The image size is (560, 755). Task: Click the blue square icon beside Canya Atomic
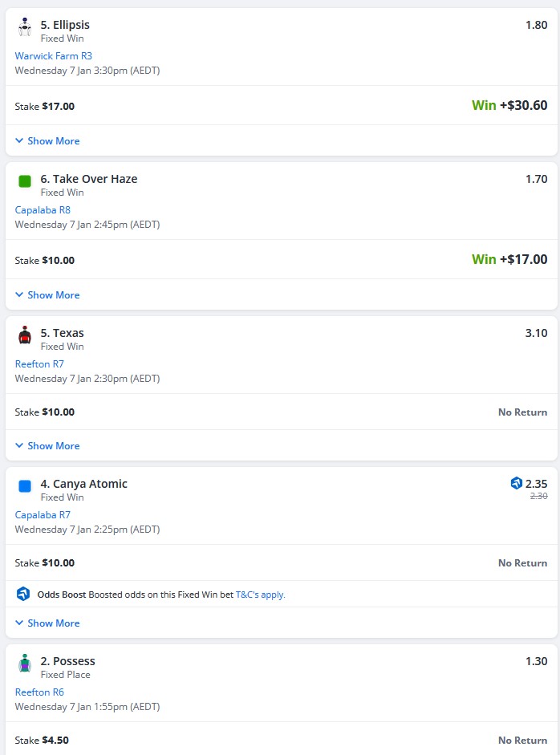(25, 486)
